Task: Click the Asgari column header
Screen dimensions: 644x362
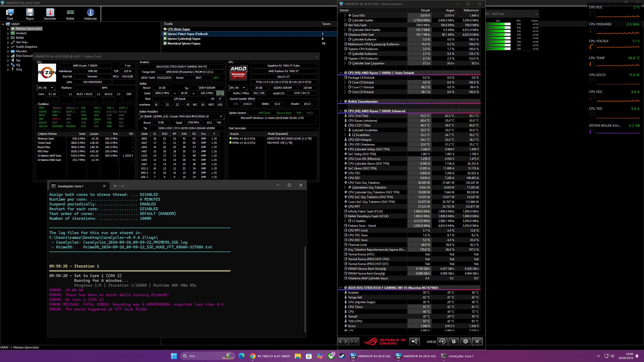Action: coord(444,10)
